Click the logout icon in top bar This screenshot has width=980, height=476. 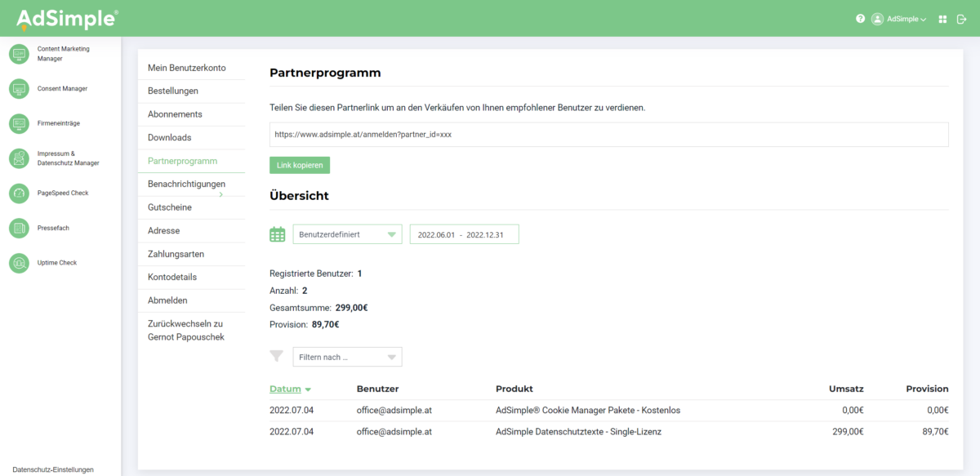(x=961, y=19)
